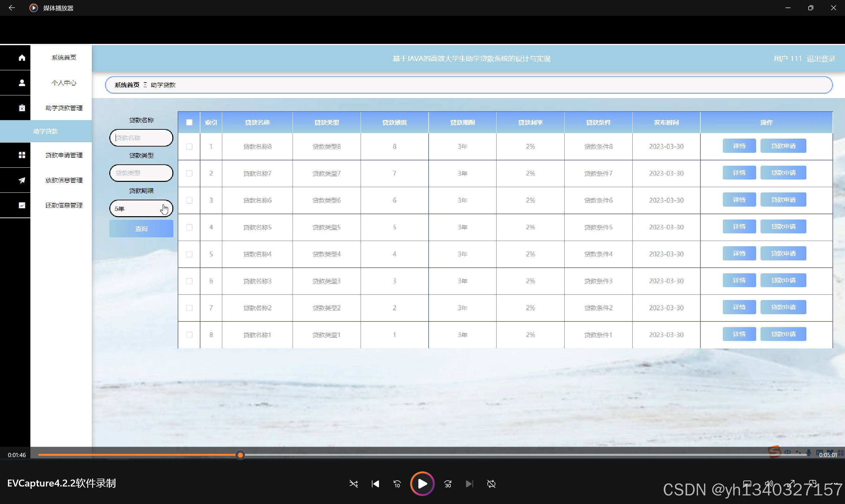
Task: Click the media player back arrow
Action: pos(12,8)
